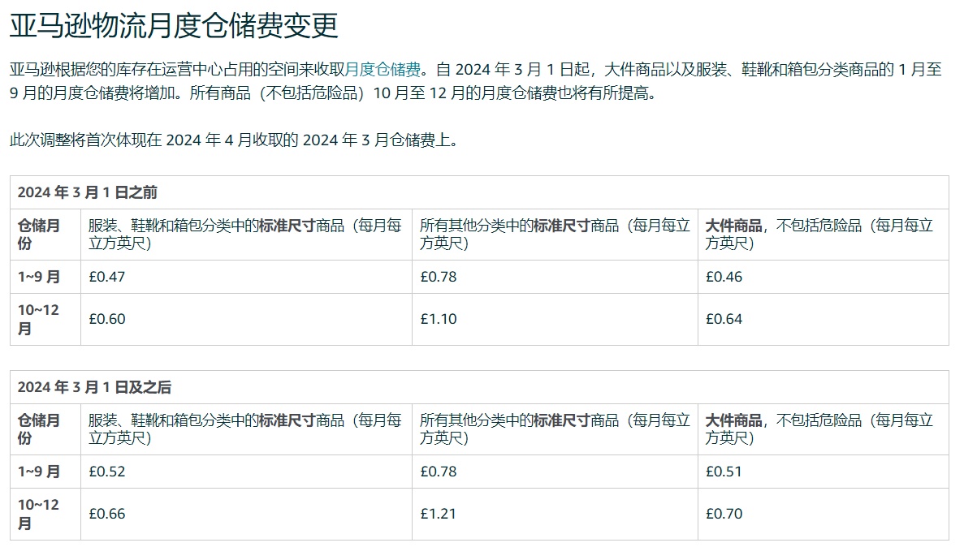Click the £1.10 fee cell
The width and height of the screenshot is (964, 560).
click(439, 319)
